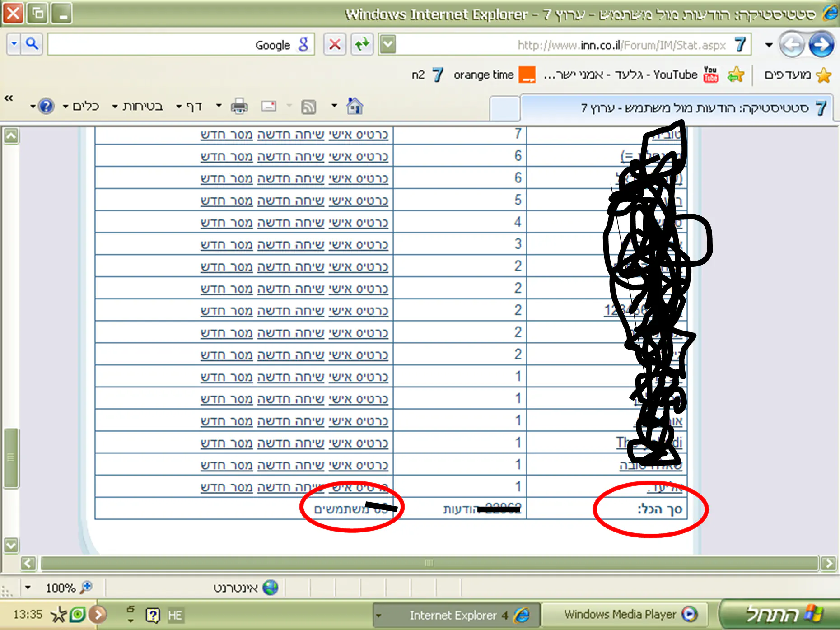Expand the zoom level dropdown arrow
Viewport: 840px width, 630px height.
pyautogui.click(x=28, y=588)
